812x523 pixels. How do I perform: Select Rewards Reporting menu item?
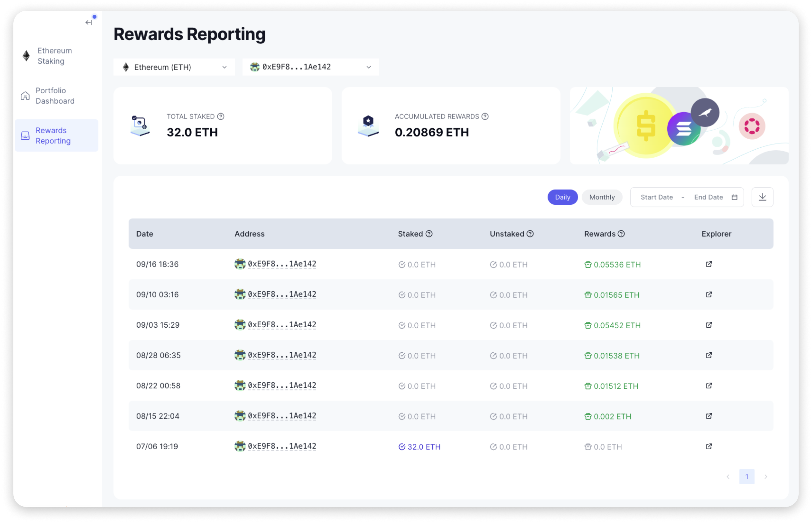pos(53,135)
